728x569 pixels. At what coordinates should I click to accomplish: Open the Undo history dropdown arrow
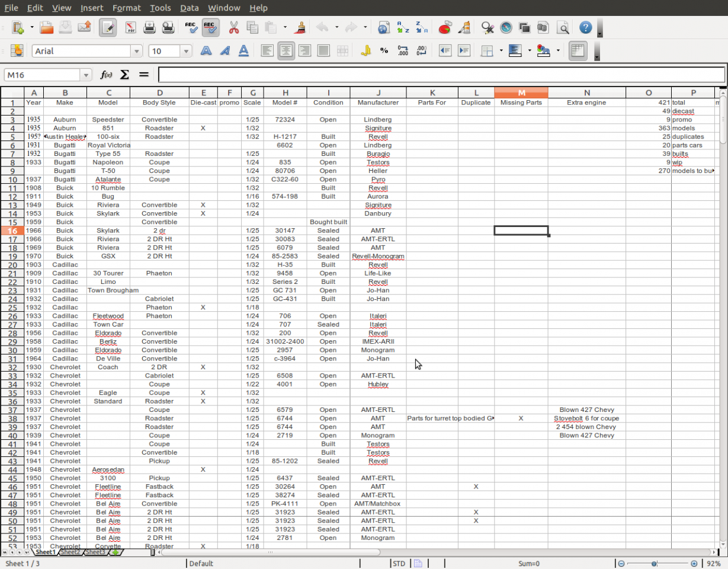336,27
